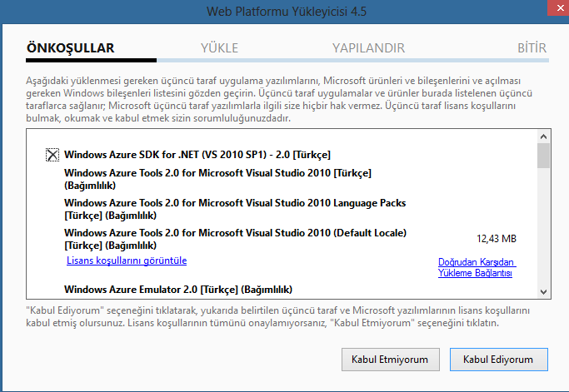Screen dimensions: 569x392
Task: Open the Doğrudan Karşıdan Yükleme Bağlantısı link
Action: point(477,268)
